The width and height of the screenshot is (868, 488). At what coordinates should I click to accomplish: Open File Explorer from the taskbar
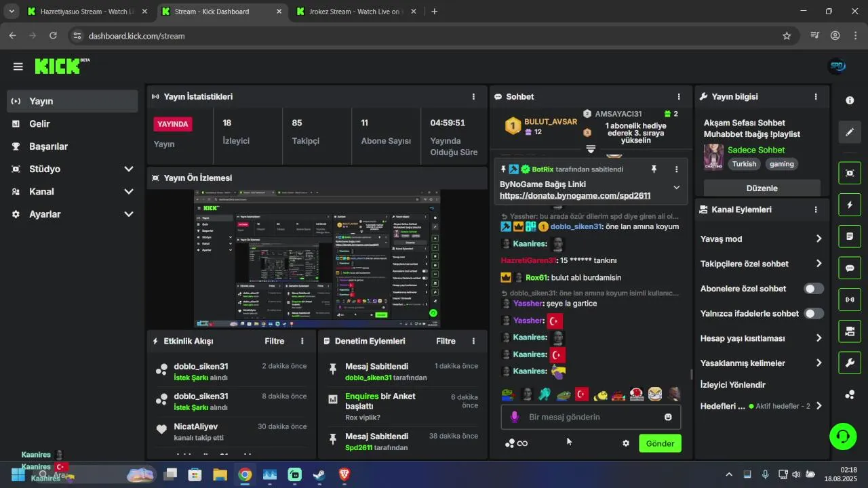pyautogui.click(x=220, y=475)
